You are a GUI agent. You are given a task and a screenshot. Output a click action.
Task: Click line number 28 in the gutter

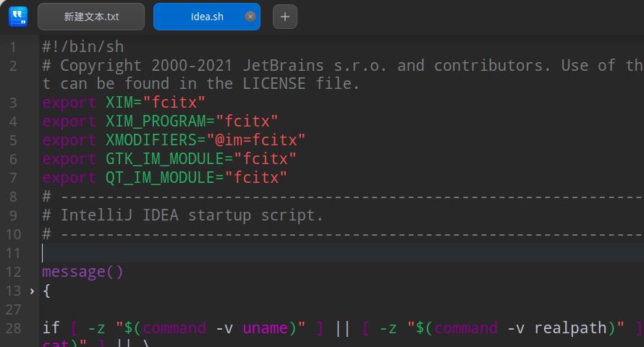pyautogui.click(x=12, y=328)
